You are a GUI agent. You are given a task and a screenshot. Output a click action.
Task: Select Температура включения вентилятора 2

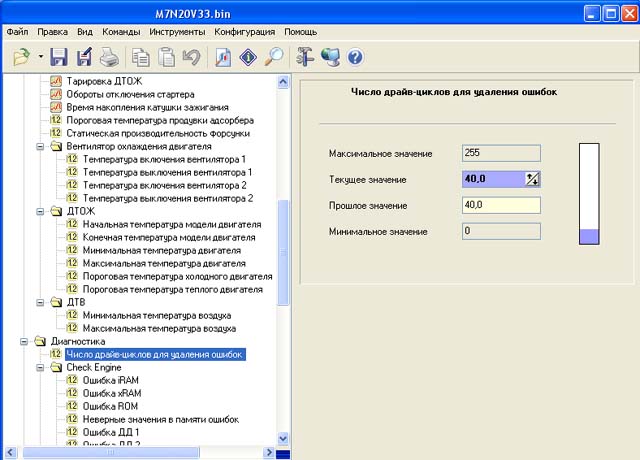click(164, 185)
